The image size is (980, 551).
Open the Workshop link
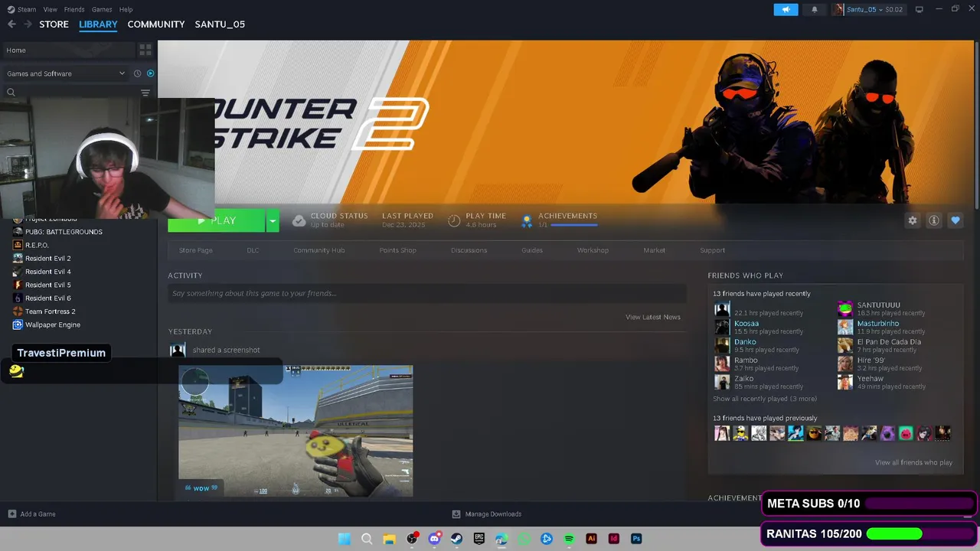(x=593, y=250)
